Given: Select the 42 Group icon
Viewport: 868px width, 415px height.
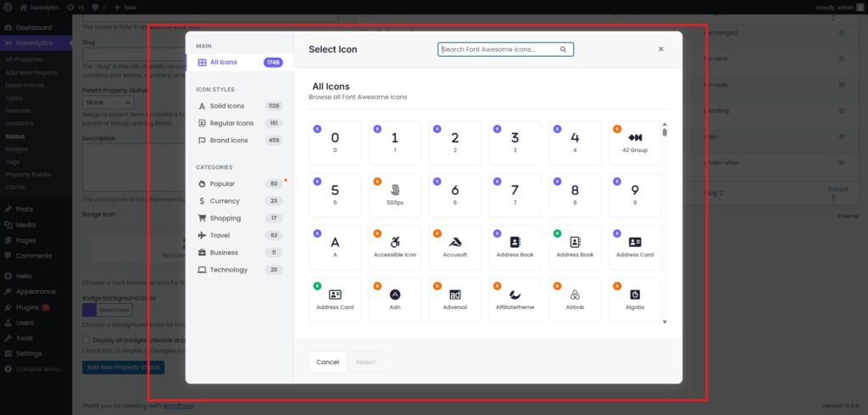Looking at the screenshot, I should (635, 142).
